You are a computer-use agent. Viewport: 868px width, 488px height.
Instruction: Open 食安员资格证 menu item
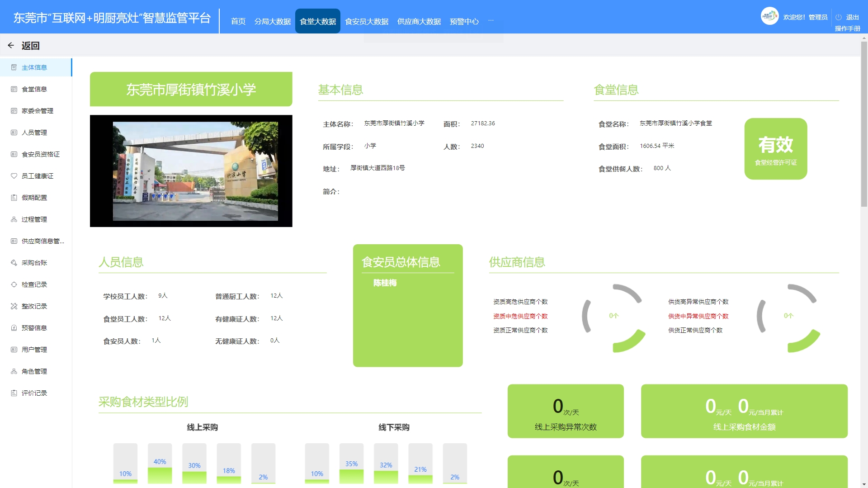(x=36, y=154)
